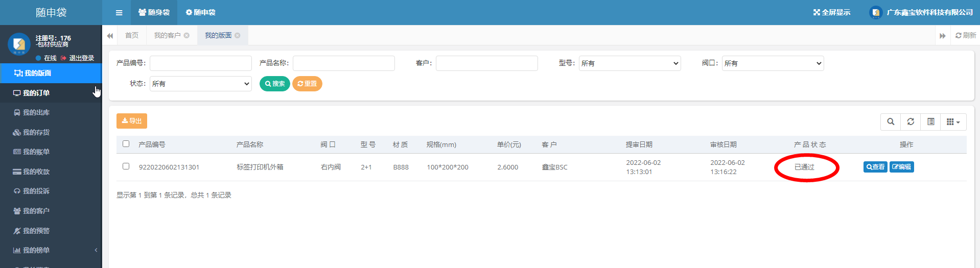
Task: Expand 我的榜单 sidebar submenu
Action: tap(51, 250)
